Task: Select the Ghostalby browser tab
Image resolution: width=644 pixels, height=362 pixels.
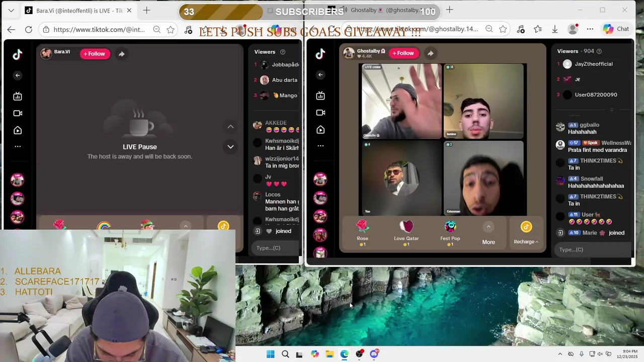Action: (385, 10)
